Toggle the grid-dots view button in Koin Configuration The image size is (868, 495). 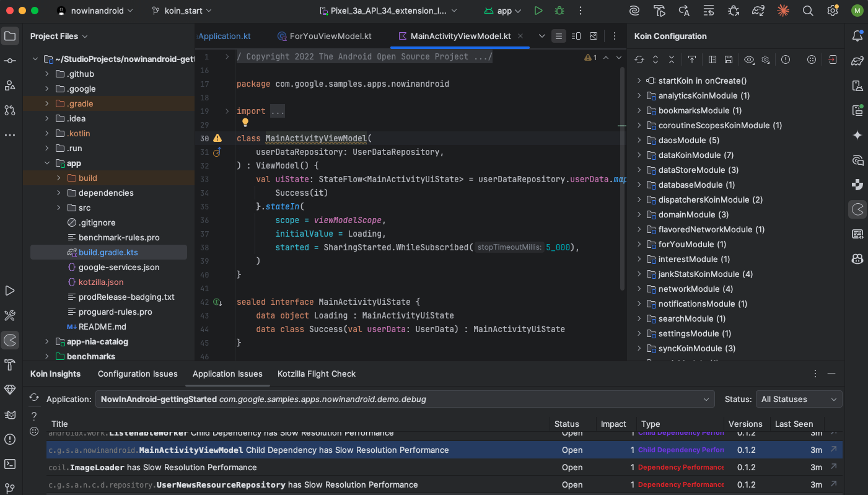pos(812,59)
